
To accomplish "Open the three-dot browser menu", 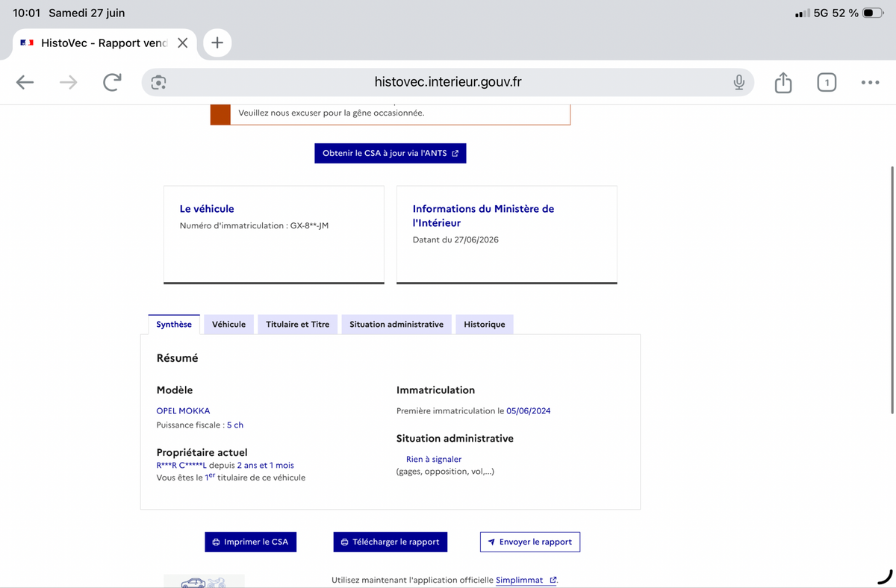I will click(870, 82).
